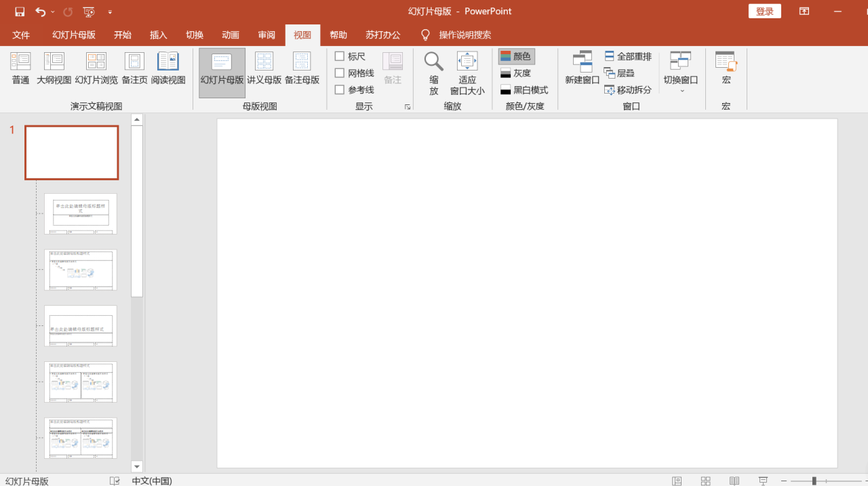Image resolution: width=868 pixels, height=486 pixels.
Task: Switch to 阅读视图 reading view
Action: pyautogui.click(x=166, y=68)
